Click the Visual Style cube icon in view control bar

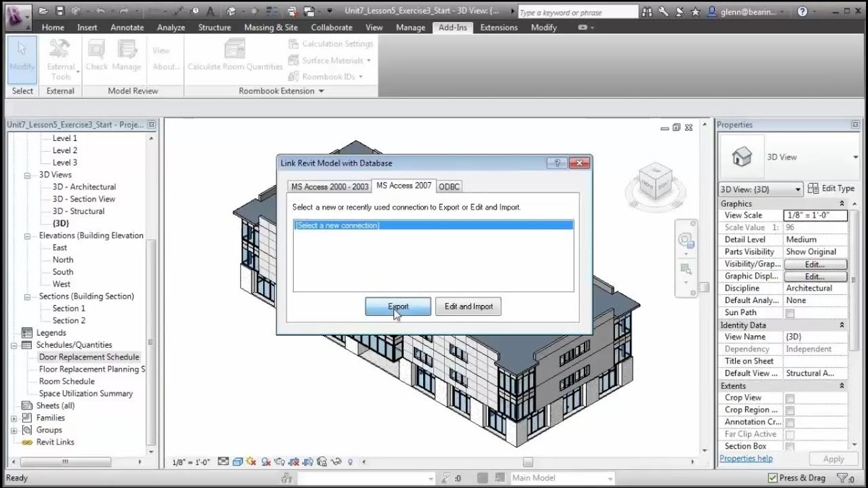pos(237,462)
